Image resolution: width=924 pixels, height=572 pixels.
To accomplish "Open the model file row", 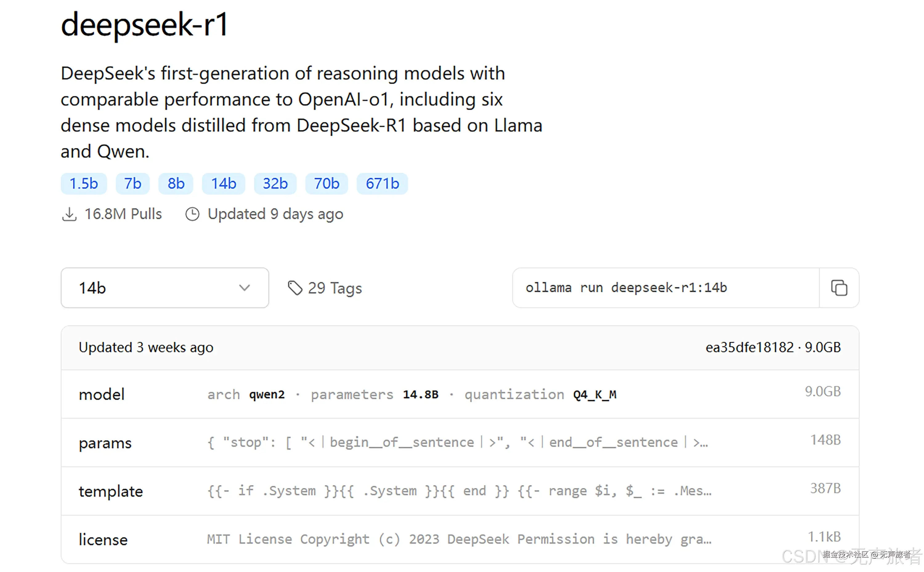I will tap(460, 394).
